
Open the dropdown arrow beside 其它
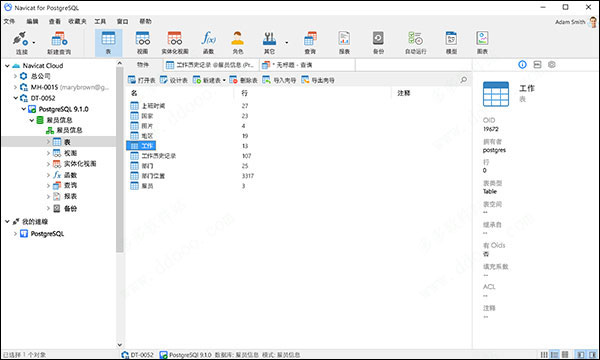point(287,42)
